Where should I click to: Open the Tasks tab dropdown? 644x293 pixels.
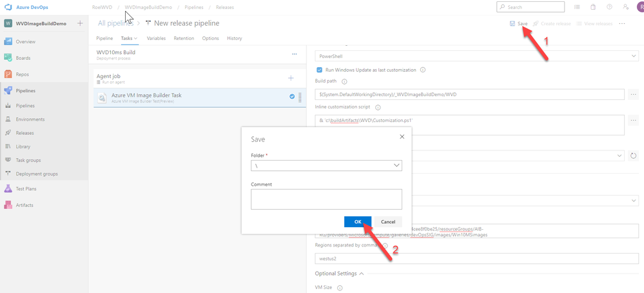(129, 38)
